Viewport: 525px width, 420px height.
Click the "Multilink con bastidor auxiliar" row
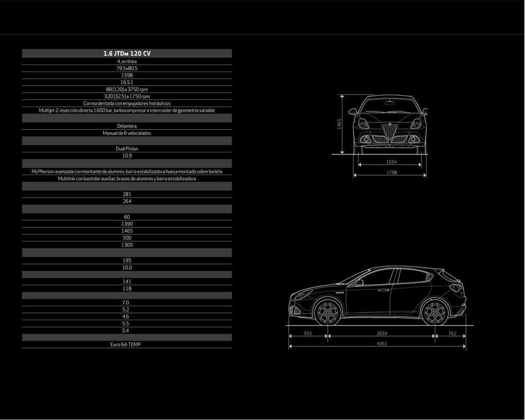(x=127, y=179)
